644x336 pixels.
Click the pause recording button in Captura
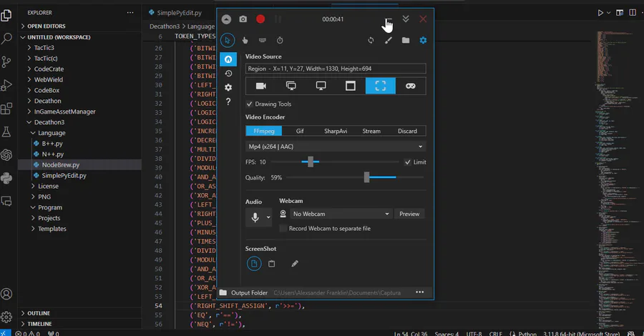[x=278, y=19]
